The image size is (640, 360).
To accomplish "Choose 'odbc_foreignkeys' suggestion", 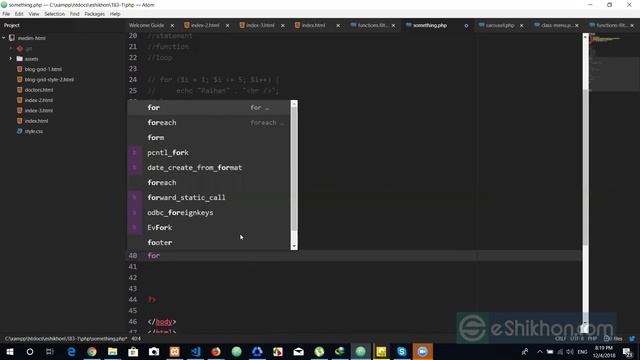I will (209, 213).
